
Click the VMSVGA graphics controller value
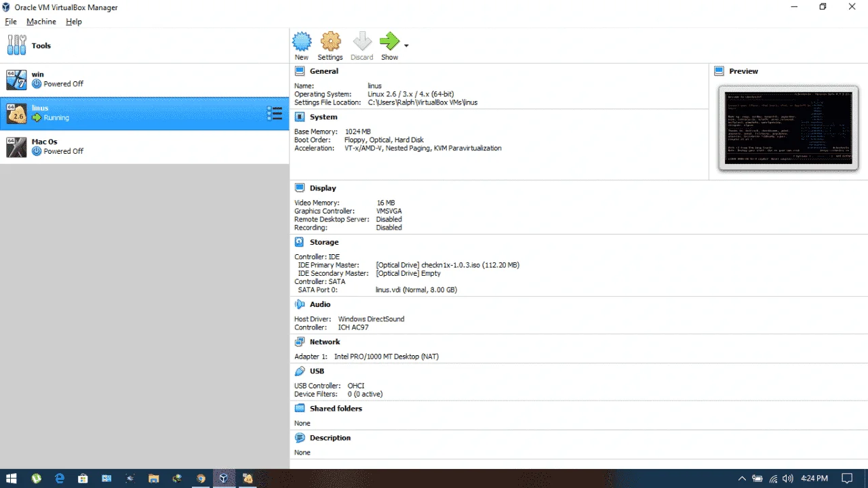[389, 211]
